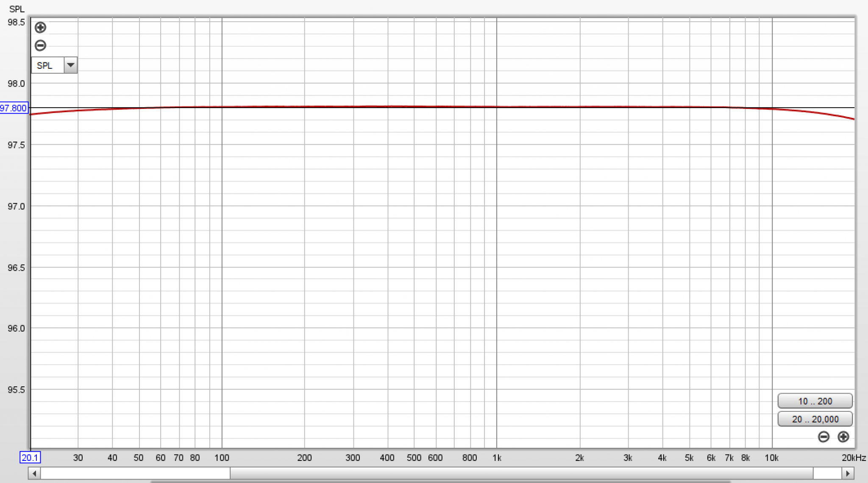The height and width of the screenshot is (483, 868).
Task: Click the 20.1 frequency cursor readout
Action: pyautogui.click(x=30, y=458)
